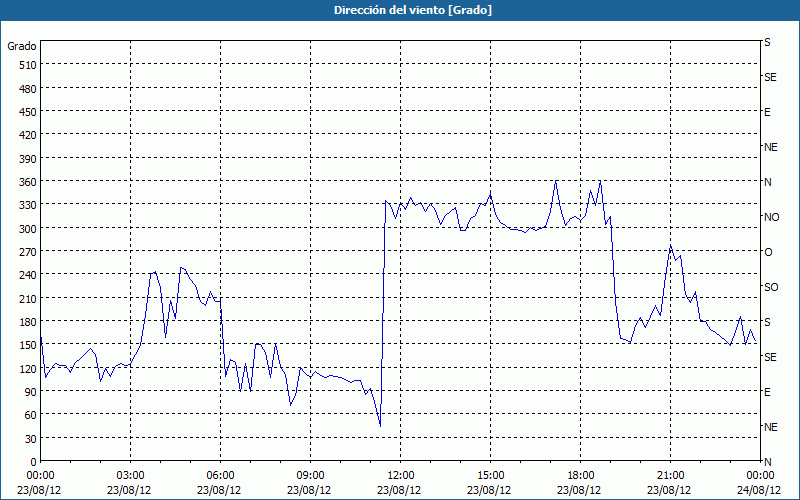Click the 'S' compass label aligned with 180
Viewport: 800px width, 500px height.
tap(767, 322)
